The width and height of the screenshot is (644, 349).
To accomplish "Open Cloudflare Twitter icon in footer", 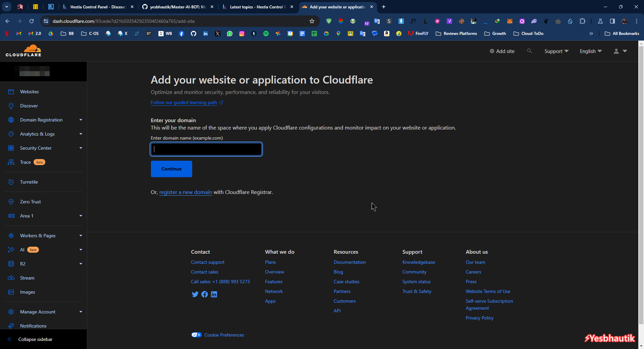I will tap(195, 294).
